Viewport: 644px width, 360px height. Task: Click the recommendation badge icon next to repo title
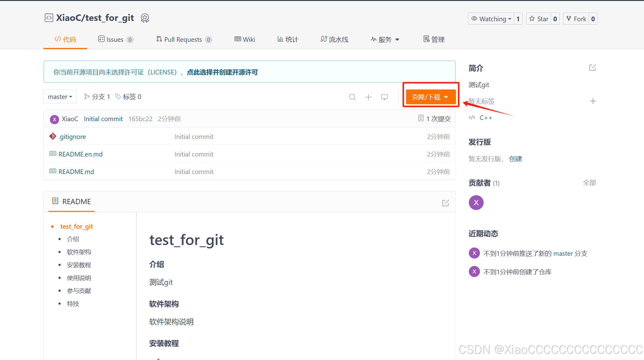[145, 18]
